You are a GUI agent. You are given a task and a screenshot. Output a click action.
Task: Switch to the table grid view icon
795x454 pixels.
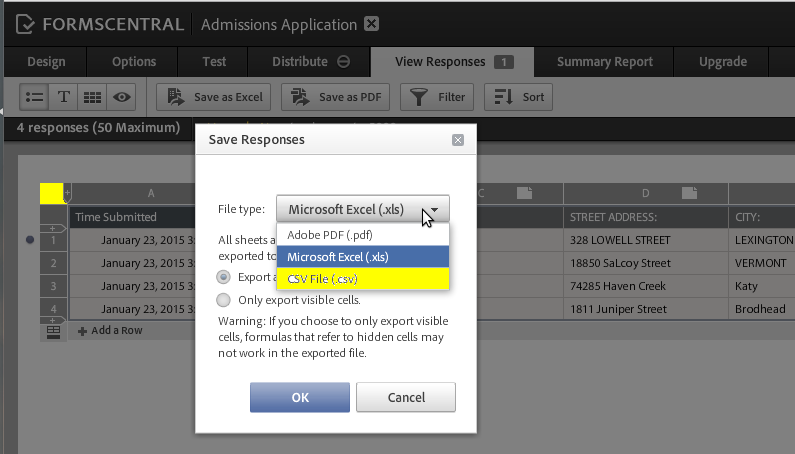[92, 97]
